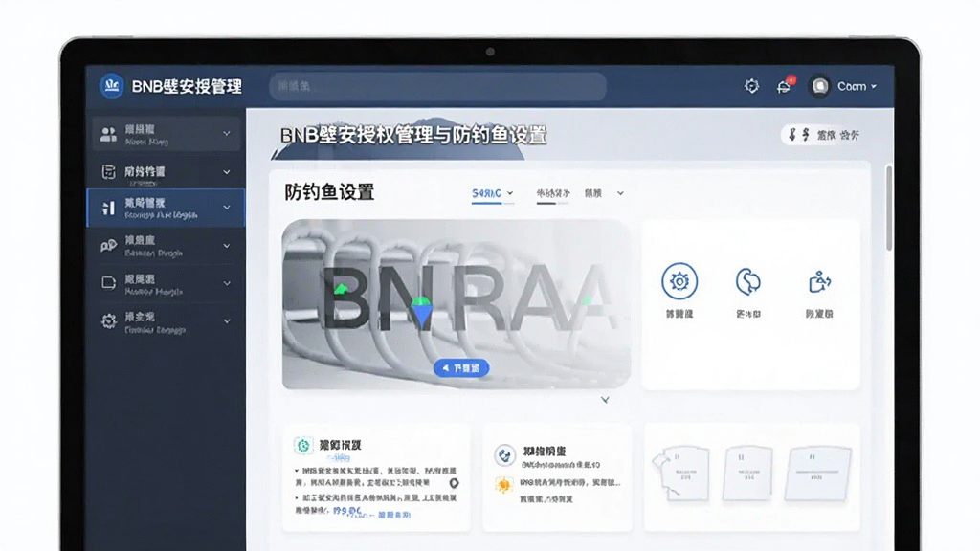
Task: Click the down chevron below the banner
Action: [605, 400]
